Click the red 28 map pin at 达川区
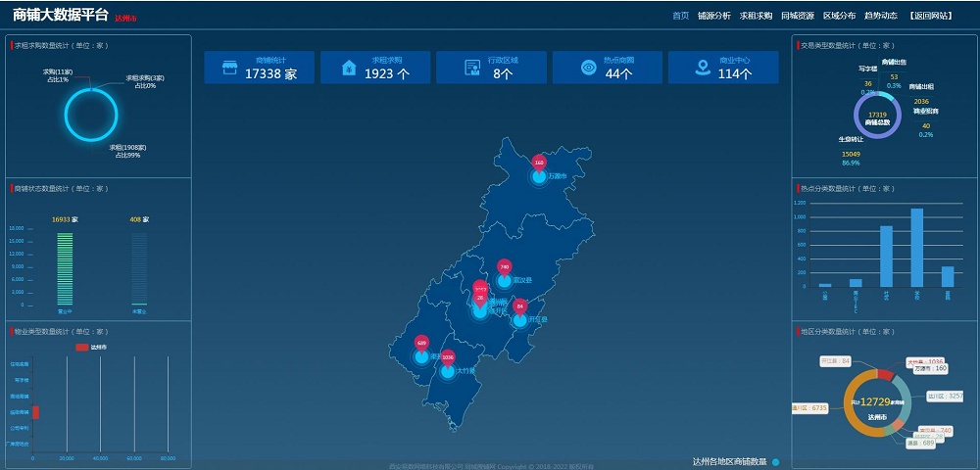 (x=480, y=299)
